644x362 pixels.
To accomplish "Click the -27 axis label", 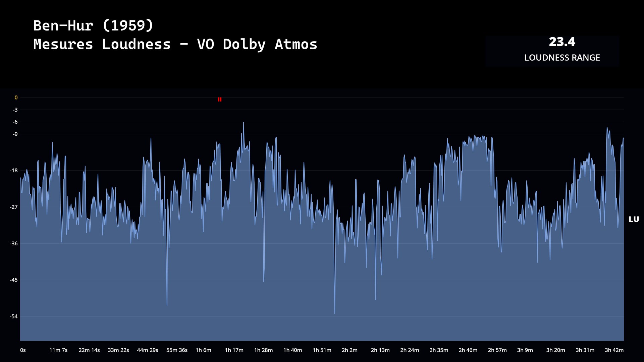I will coord(14,207).
